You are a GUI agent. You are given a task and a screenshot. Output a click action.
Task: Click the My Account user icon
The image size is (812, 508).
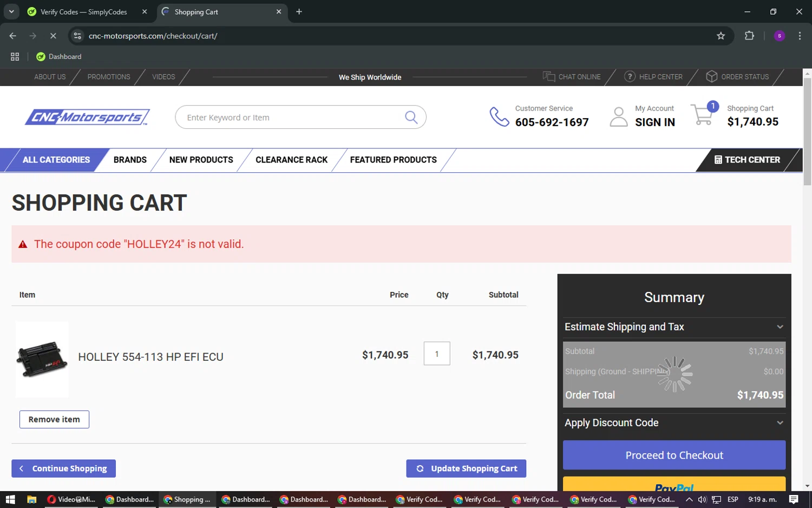[618, 116]
